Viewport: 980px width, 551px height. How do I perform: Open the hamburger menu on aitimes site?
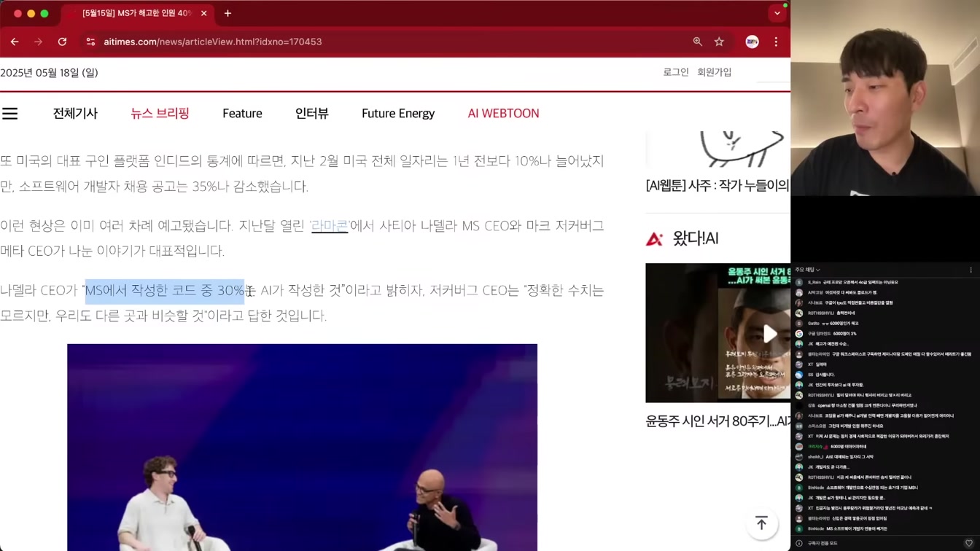[10, 113]
